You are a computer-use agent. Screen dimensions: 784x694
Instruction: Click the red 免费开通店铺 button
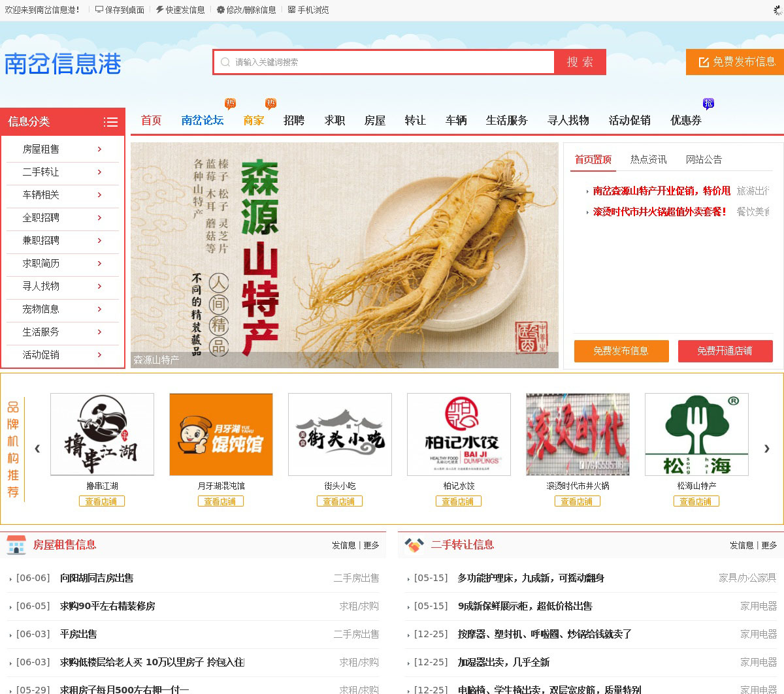tap(725, 351)
